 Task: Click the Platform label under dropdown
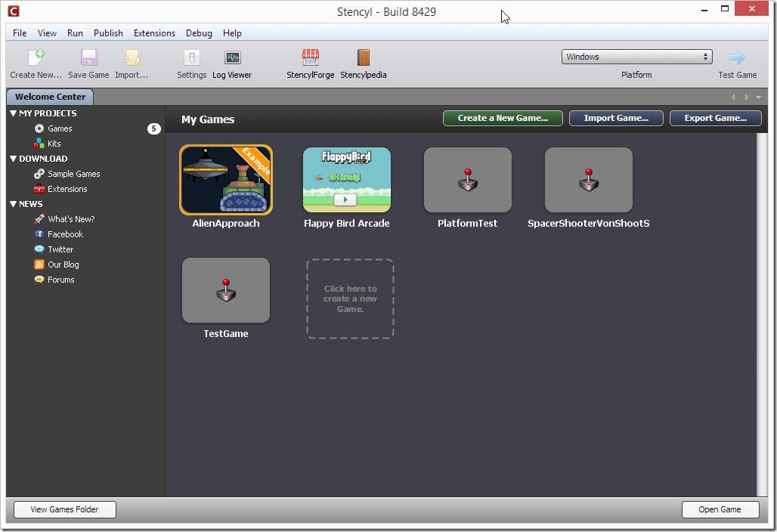click(636, 75)
